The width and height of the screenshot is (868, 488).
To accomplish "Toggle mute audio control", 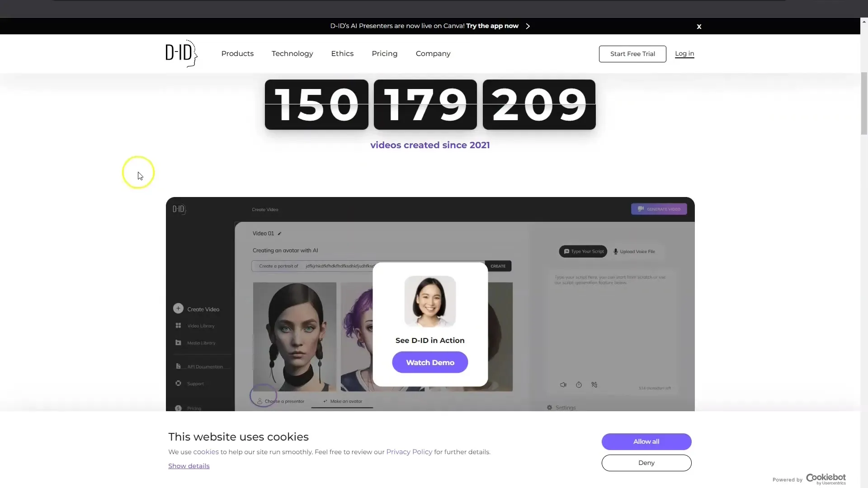I will click(563, 385).
